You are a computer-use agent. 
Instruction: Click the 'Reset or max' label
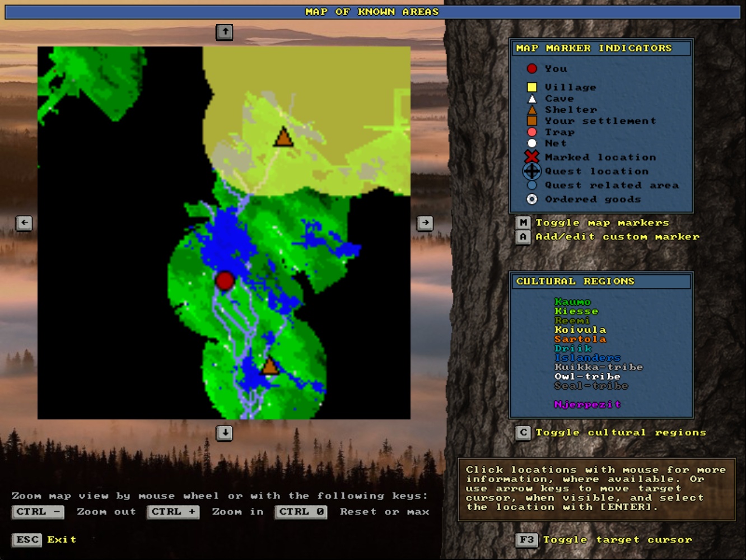tap(385, 512)
